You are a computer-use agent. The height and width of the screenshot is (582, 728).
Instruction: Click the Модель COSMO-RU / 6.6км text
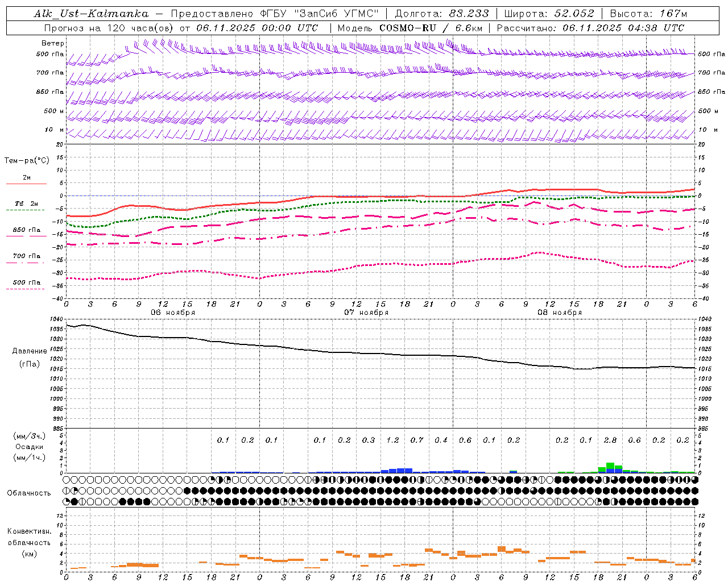tap(410, 28)
